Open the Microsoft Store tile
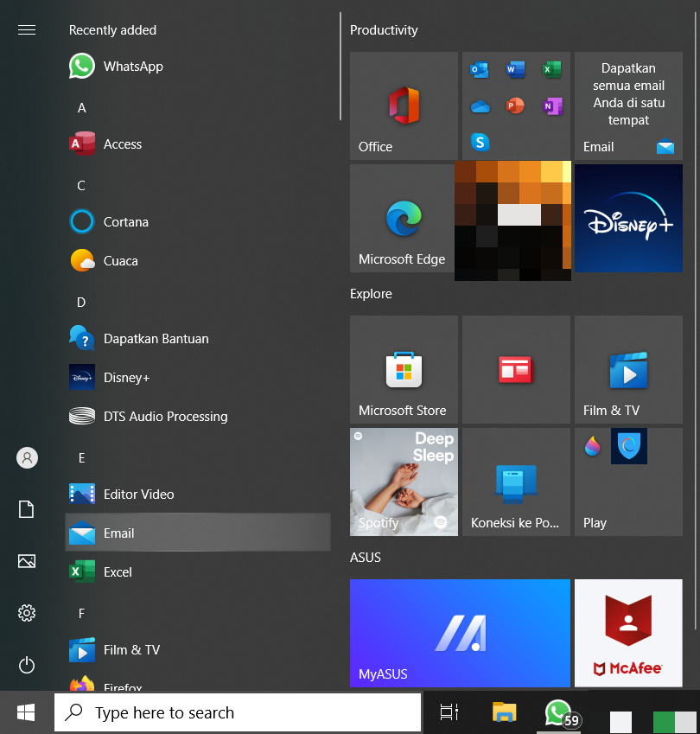The image size is (700, 734). 404,369
